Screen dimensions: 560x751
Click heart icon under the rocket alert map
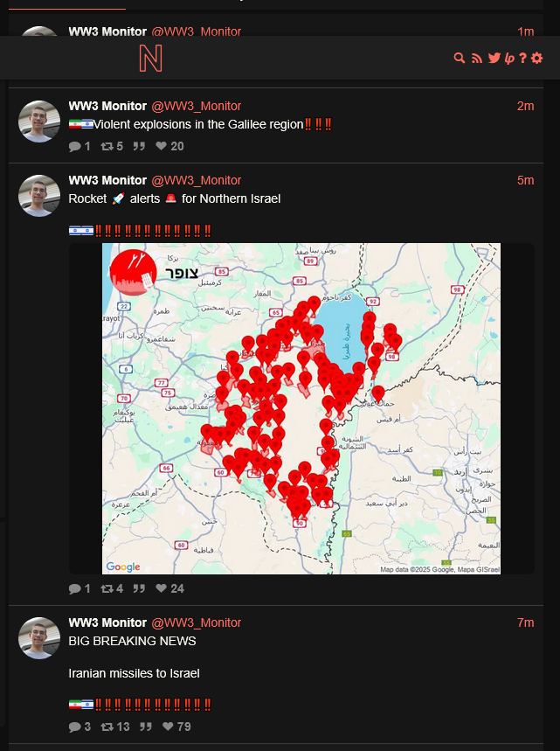pyautogui.click(x=161, y=588)
